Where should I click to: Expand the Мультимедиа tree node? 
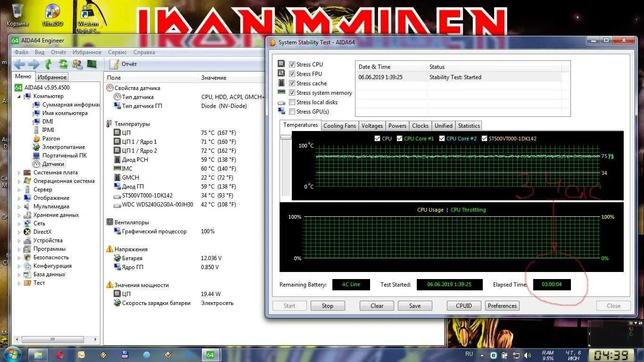(x=19, y=206)
